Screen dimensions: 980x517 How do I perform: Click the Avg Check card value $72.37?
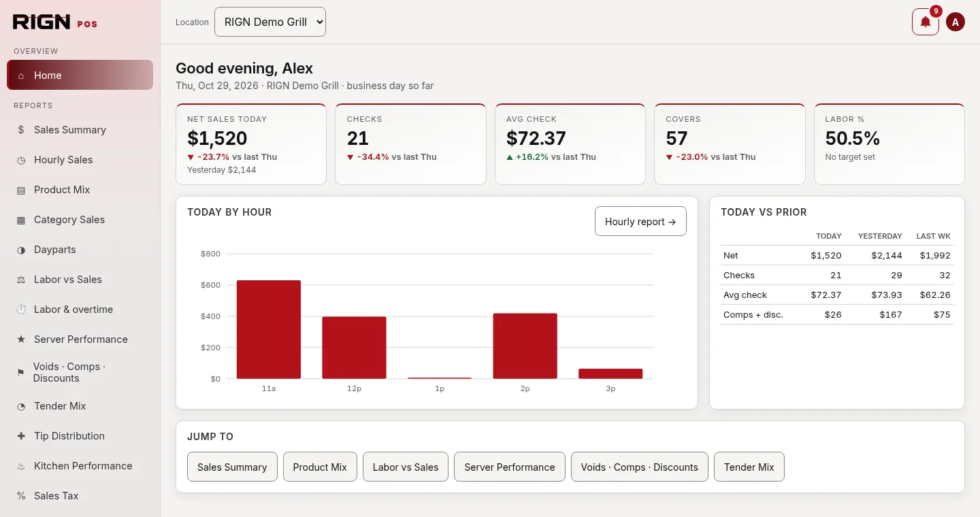tap(536, 138)
